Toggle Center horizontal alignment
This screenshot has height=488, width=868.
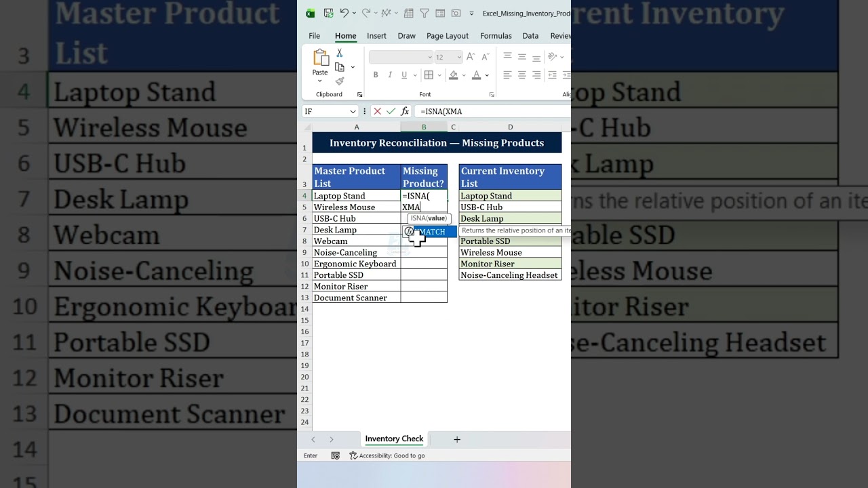[522, 75]
